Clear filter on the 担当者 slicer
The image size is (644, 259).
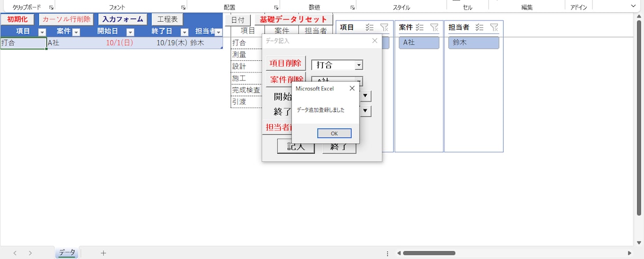494,27
